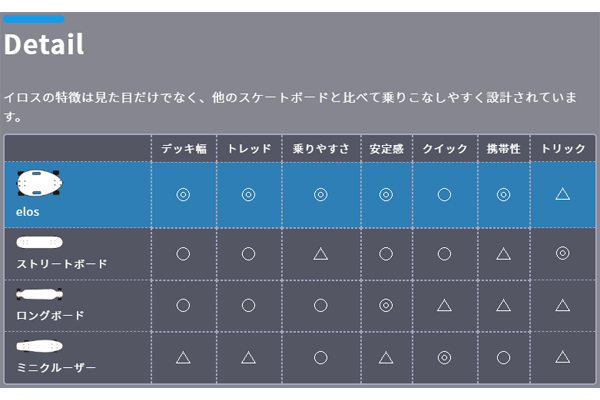Click the circle in ミニクルーザー 携帯性 cell
The height and width of the screenshot is (400, 600).
(x=503, y=356)
